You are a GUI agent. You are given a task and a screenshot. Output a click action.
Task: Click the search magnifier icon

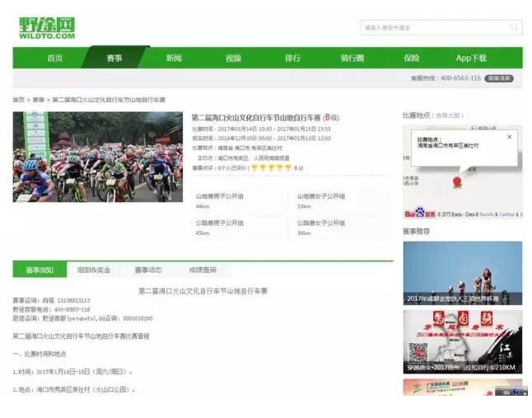pos(514,27)
